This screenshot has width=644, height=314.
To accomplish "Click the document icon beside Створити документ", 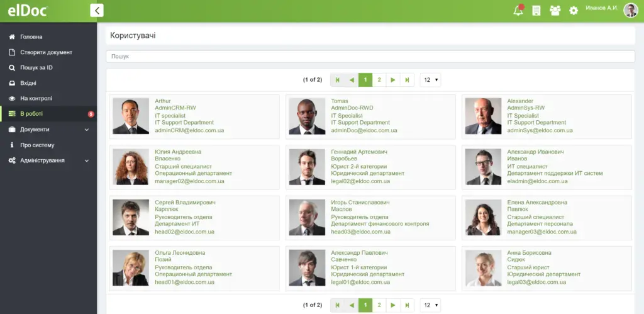I will click(12, 52).
